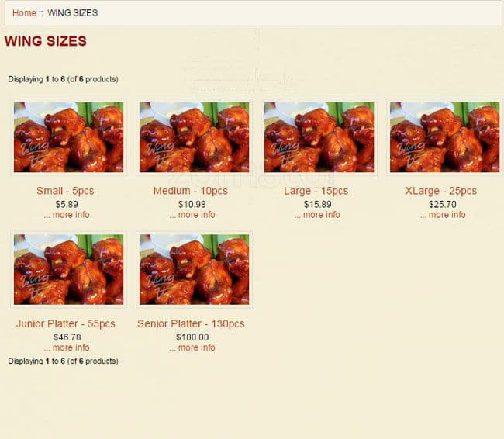Open the Senior Platter product image
This screenshot has width=504, height=439.
[194, 269]
